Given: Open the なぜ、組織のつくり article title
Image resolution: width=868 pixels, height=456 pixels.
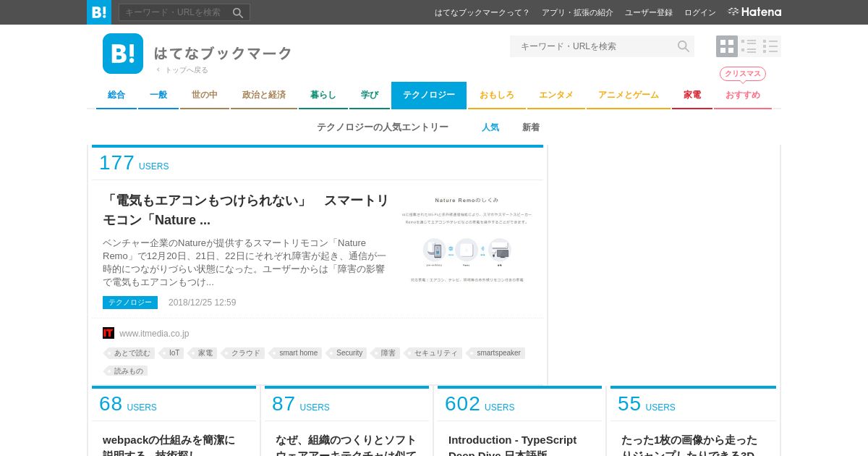Looking at the screenshot, I should (346, 444).
